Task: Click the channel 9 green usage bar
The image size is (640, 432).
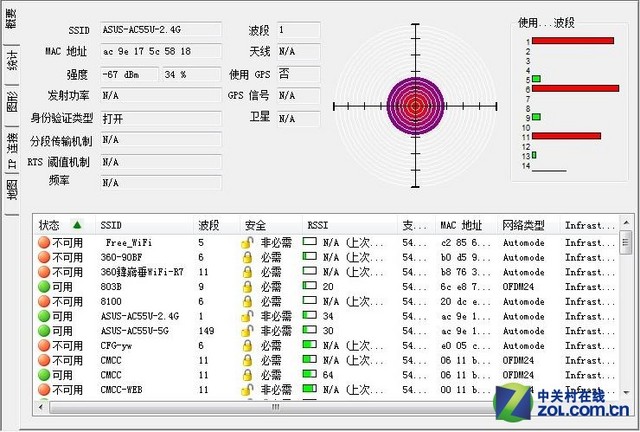Action: (536, 117)
